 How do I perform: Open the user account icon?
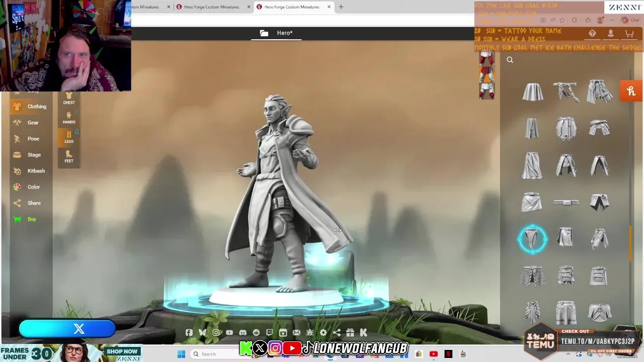click(x=610, y=34)
